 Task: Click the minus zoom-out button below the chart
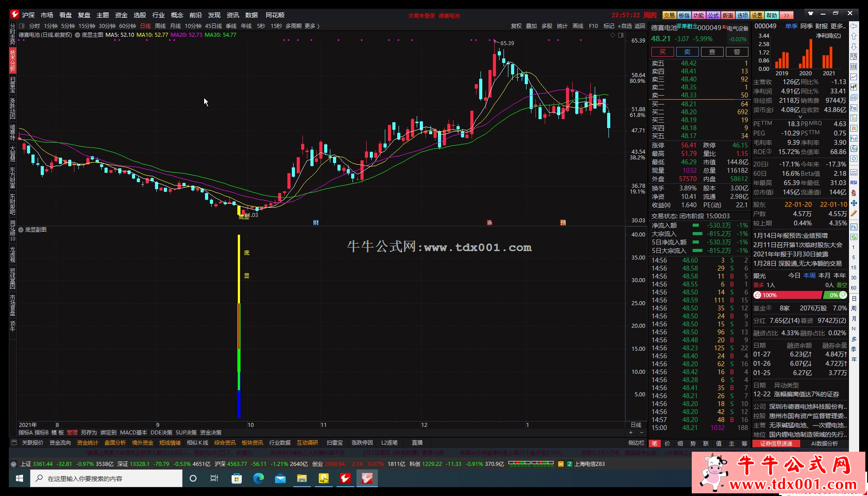pyautogui.click(x=641, y=433)
